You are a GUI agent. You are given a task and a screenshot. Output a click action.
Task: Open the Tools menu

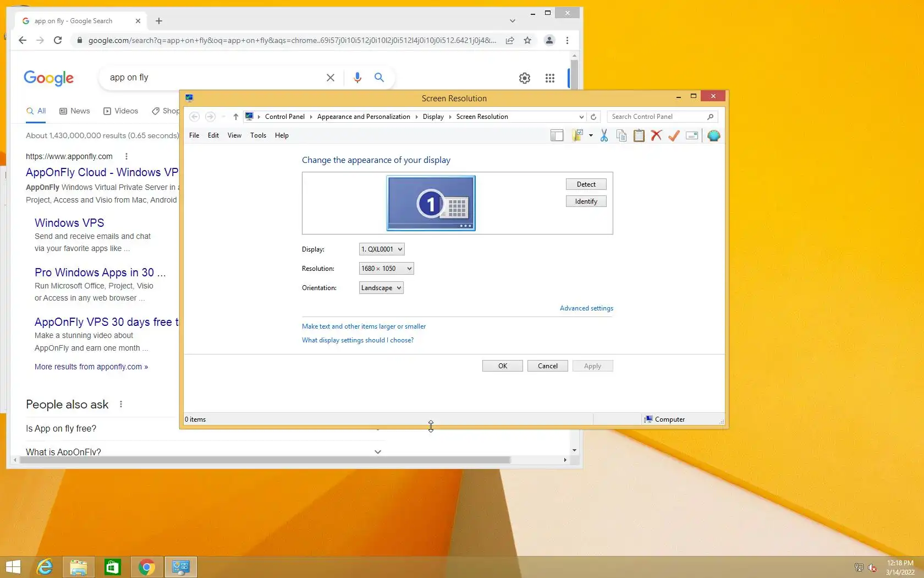[258, 135]
